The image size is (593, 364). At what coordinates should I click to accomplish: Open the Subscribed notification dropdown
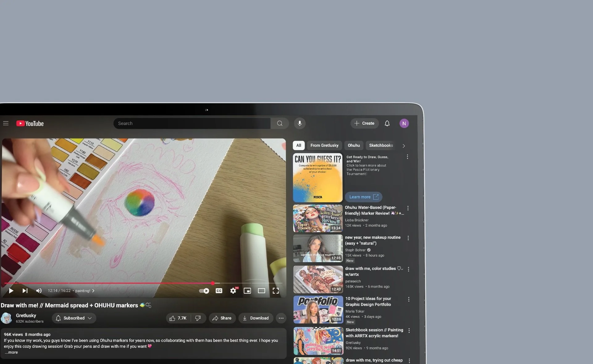[x=74, y=318]
